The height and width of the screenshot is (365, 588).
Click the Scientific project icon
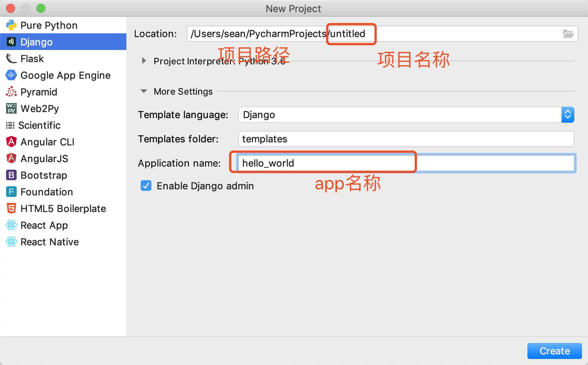tap(10, 125)
